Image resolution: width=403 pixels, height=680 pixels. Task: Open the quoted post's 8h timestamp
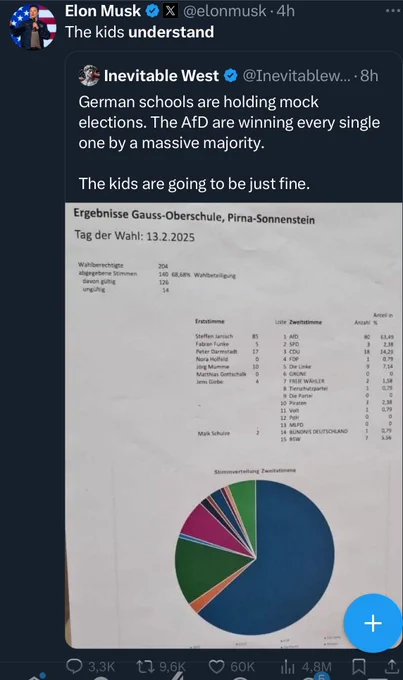point(369,76)
